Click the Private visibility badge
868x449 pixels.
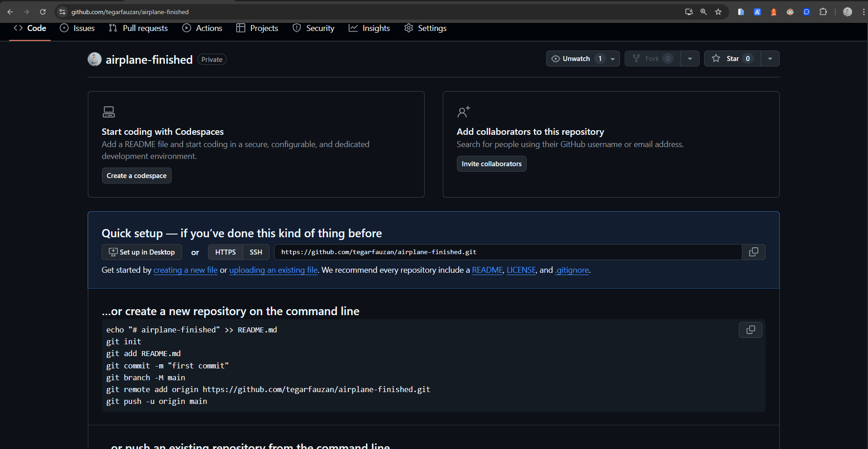click(x=212, y=60)
